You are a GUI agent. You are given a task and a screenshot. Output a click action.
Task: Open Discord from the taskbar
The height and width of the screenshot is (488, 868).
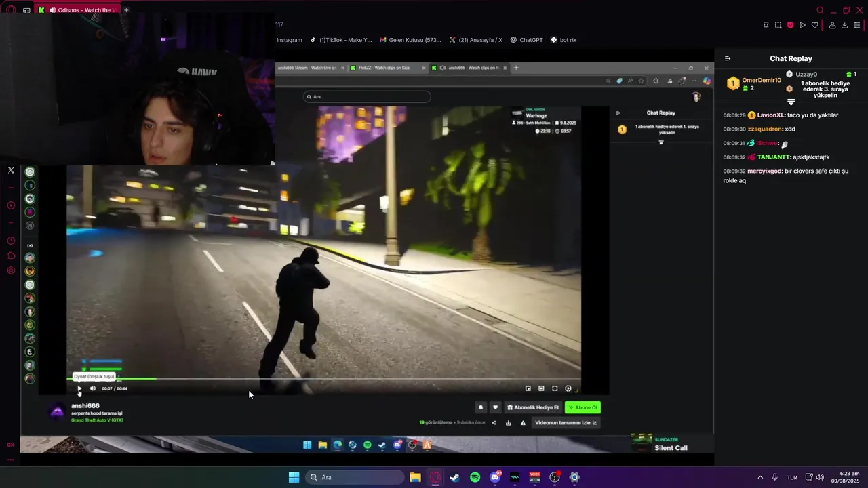[x=495, y=477]
